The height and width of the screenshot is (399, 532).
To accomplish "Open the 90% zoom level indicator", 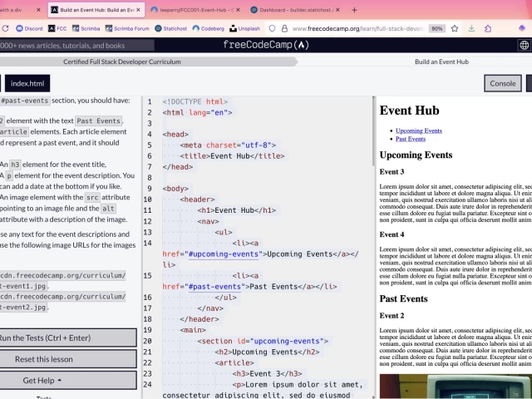I will [x=436, y=28].
